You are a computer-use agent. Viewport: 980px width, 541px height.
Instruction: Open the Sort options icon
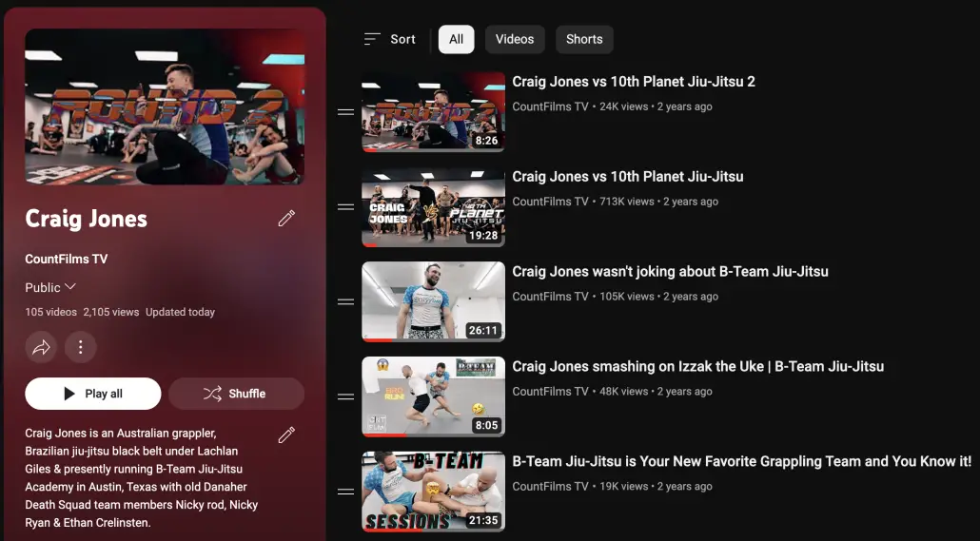click(x=372, y=39)
